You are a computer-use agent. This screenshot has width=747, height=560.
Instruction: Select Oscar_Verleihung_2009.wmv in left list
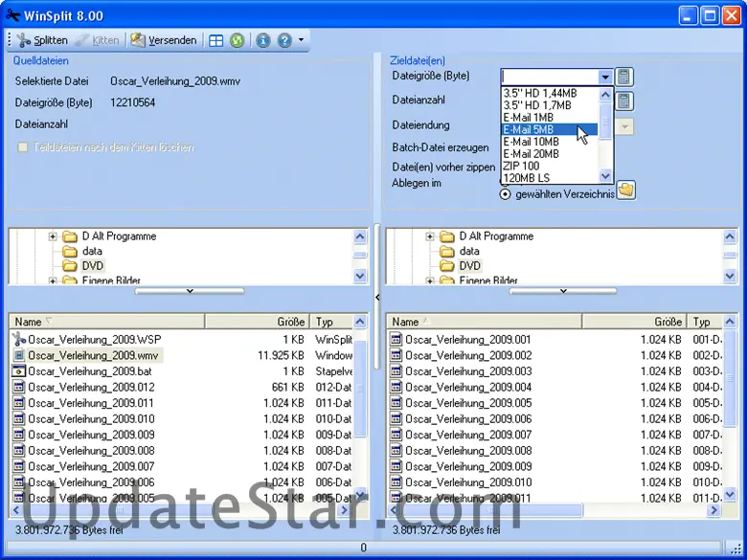[93, 355]
